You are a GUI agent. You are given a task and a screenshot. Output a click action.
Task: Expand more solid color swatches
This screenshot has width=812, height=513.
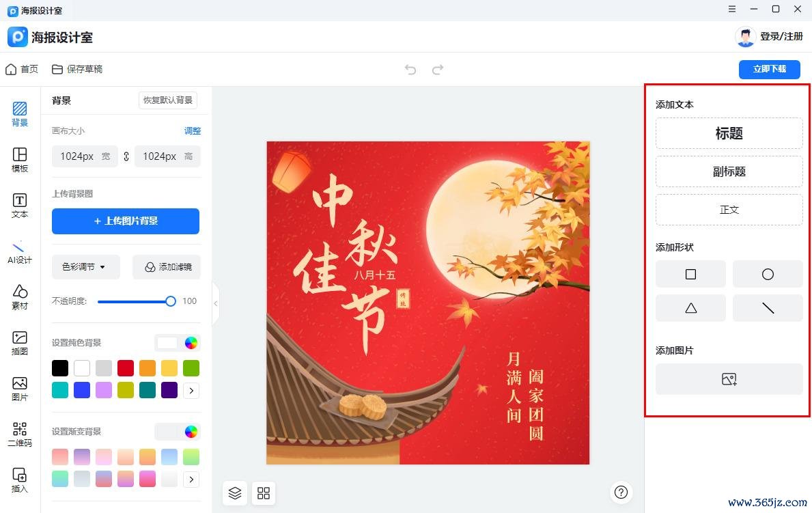[191, 390]
